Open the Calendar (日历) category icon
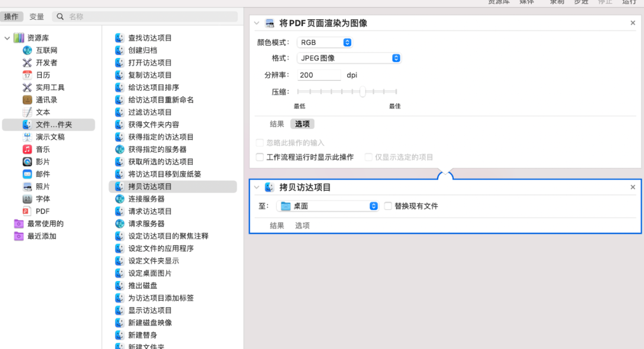The image size is (644, 349). tap(27, 75)
